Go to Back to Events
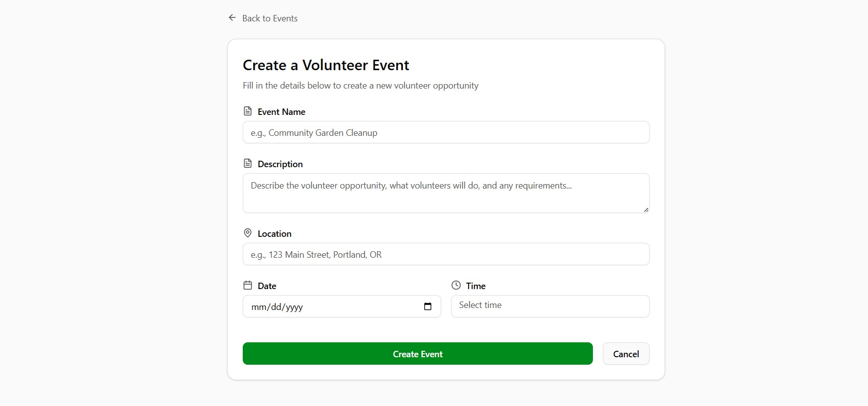Viewport: 868px width, 406px height. [x=270, y=18]
